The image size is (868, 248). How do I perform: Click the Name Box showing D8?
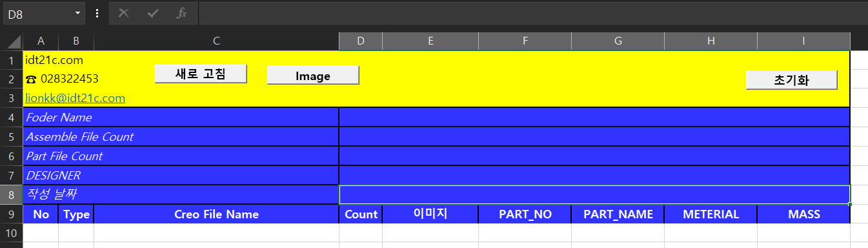click(39, 13)
